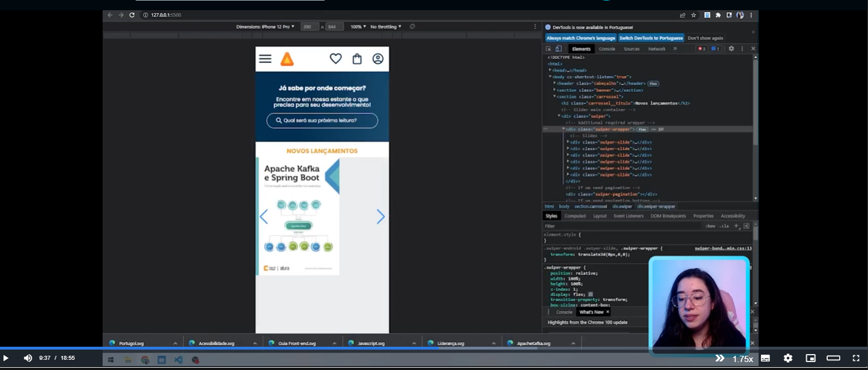The width and height of the screenshot is (868, 370).
Task: Click the rotate icon in the device toolbar
Action: (x=412, y=27)
